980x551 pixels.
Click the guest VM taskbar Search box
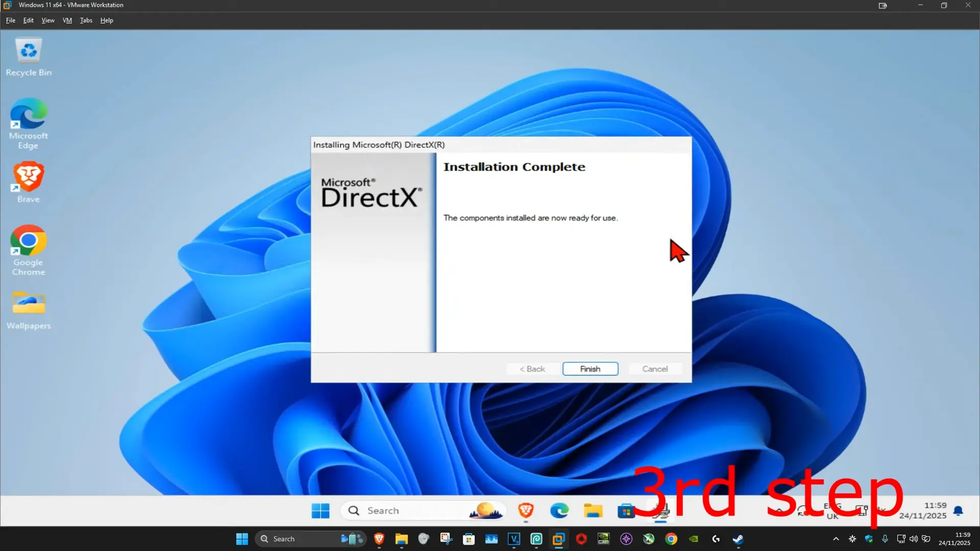[423, 511]
